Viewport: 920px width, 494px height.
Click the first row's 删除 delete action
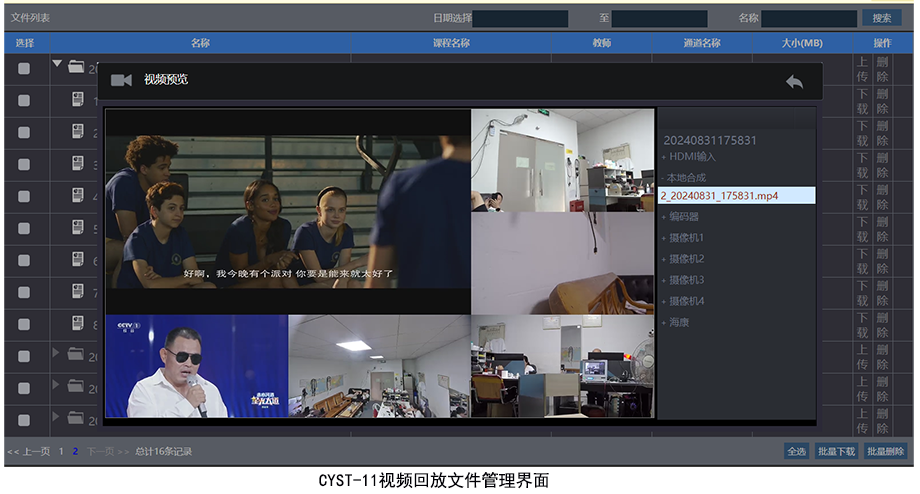[882, 68]
